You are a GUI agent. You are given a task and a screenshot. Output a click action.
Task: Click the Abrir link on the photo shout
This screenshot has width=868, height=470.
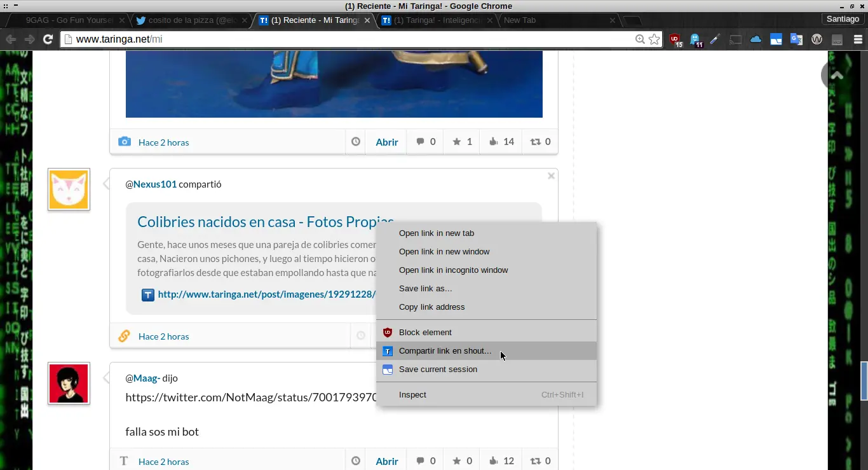point(387,142)
